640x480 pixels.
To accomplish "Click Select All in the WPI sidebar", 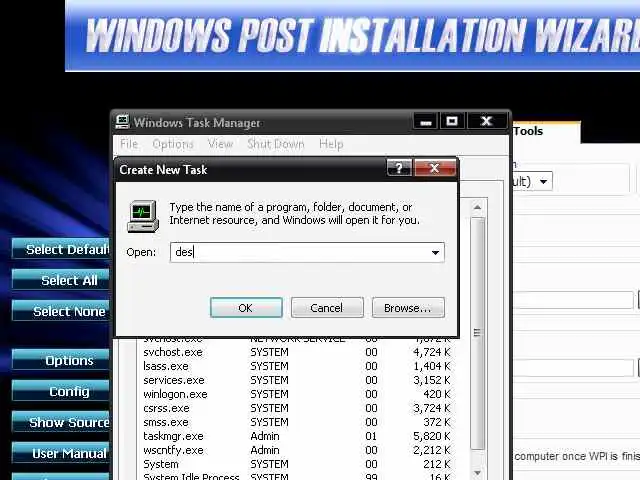I will (x=61, y=280).
